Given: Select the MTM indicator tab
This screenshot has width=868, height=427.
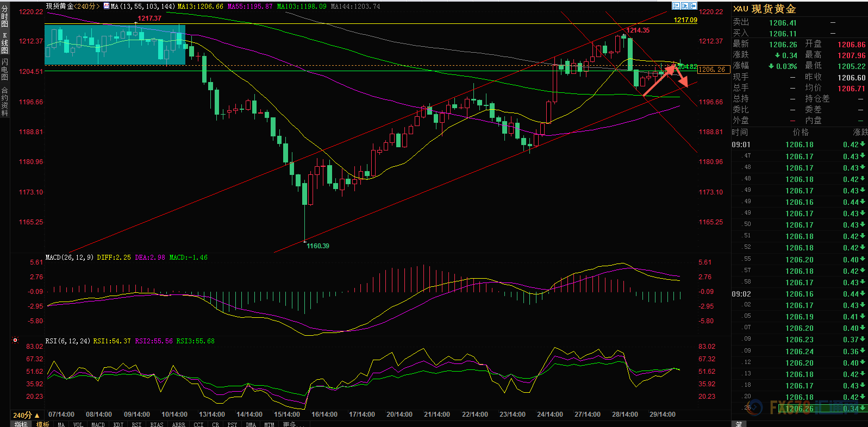Looking at the screenshot, I should (269, 424).
